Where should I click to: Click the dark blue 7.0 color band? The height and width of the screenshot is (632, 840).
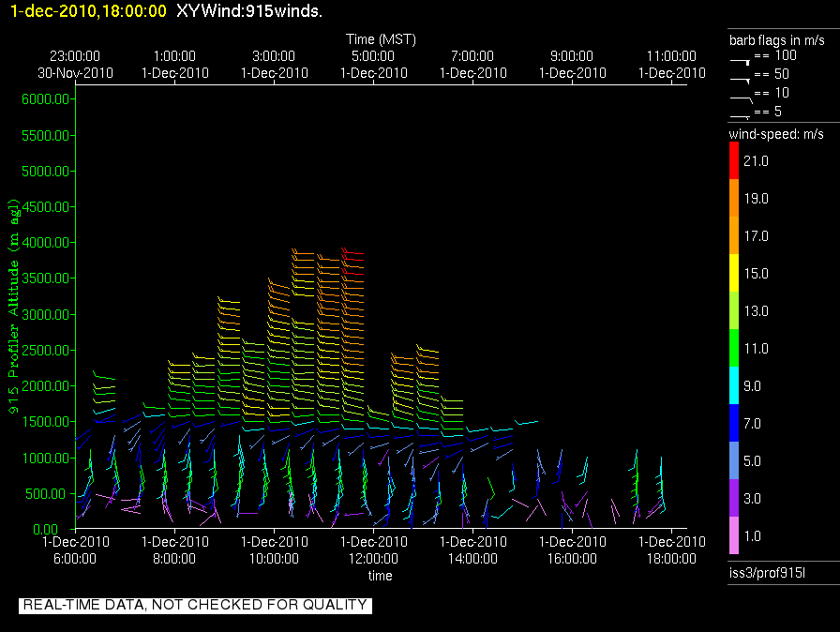[x=734, y=423]
